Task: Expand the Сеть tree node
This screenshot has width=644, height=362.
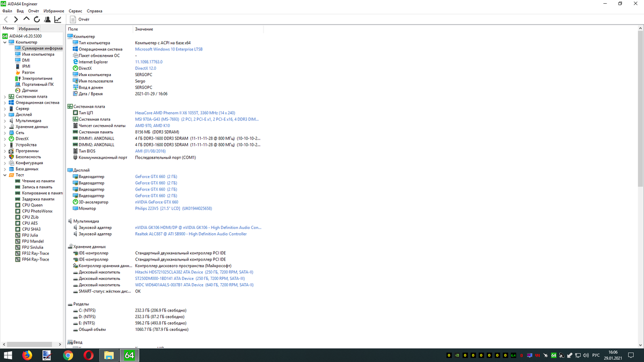Action: pos(5,132)
